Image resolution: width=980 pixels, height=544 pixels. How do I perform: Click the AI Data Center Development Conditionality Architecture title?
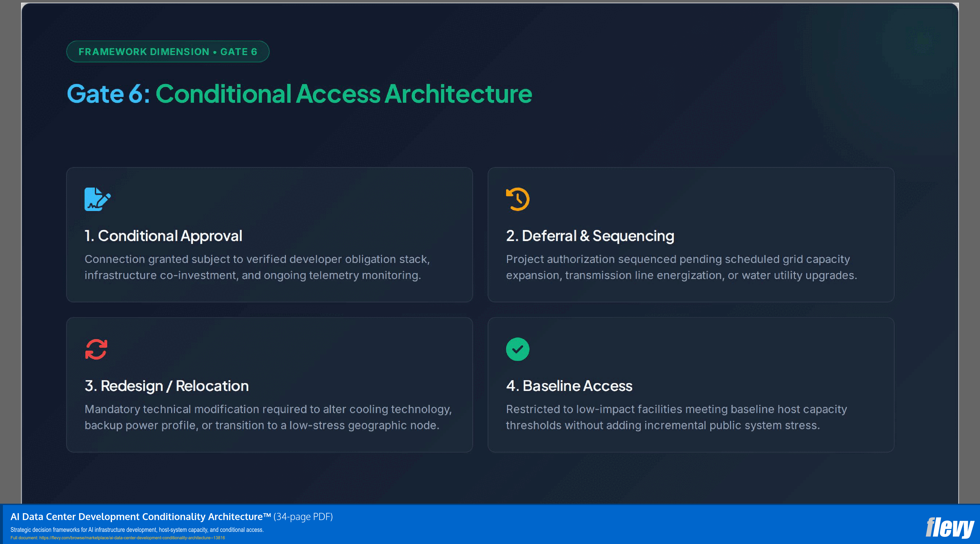pos(140,517)
